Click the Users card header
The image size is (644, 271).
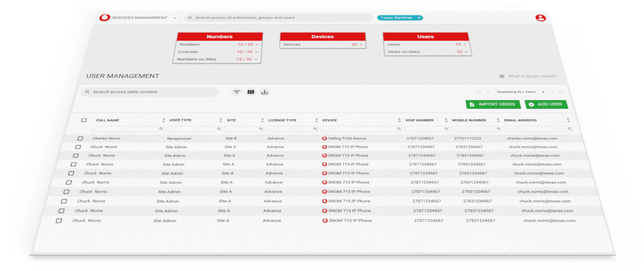pyautogui.click(x=426, y=36)
